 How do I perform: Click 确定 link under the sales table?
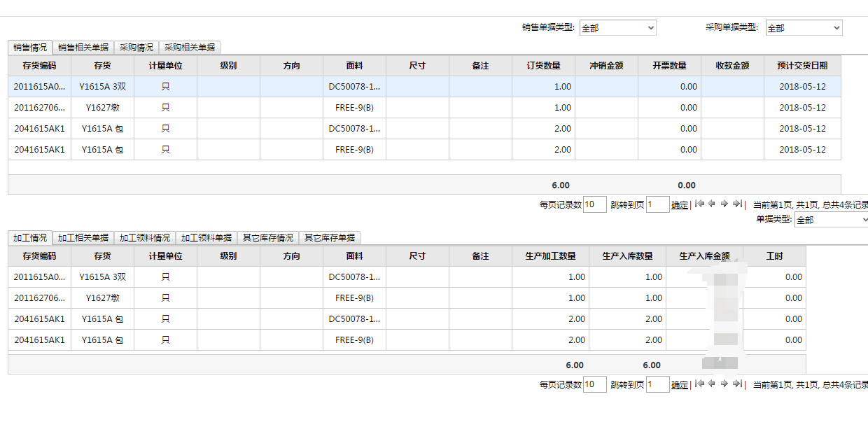pos(679,205)
